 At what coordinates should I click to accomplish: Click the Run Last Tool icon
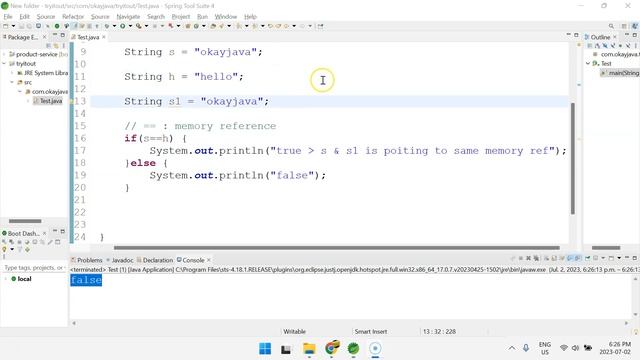click(x=139, y=26)
